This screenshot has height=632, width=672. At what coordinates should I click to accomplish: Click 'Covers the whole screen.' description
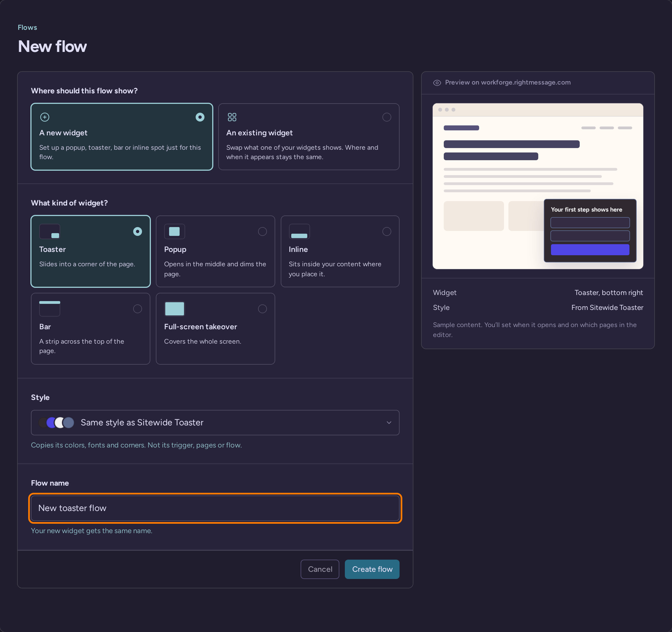[x=203, y=341]
